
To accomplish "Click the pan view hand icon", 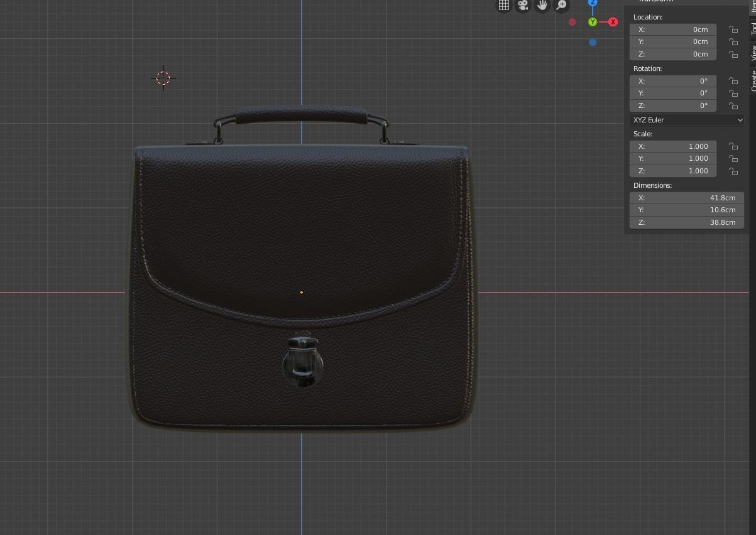I will tap(542, 5).
